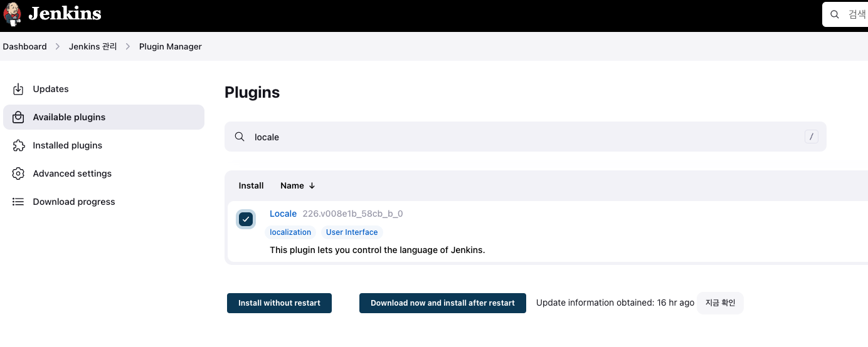
Task: Click the slash shortcut hint badge
Action: tap(812, 137)
